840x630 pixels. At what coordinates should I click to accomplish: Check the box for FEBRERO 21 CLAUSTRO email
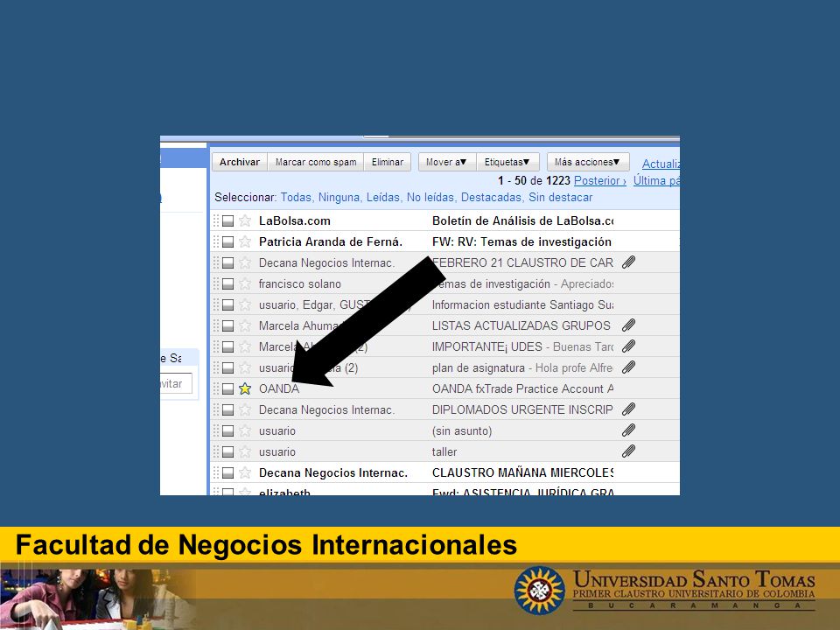click(x=227, y=262)
